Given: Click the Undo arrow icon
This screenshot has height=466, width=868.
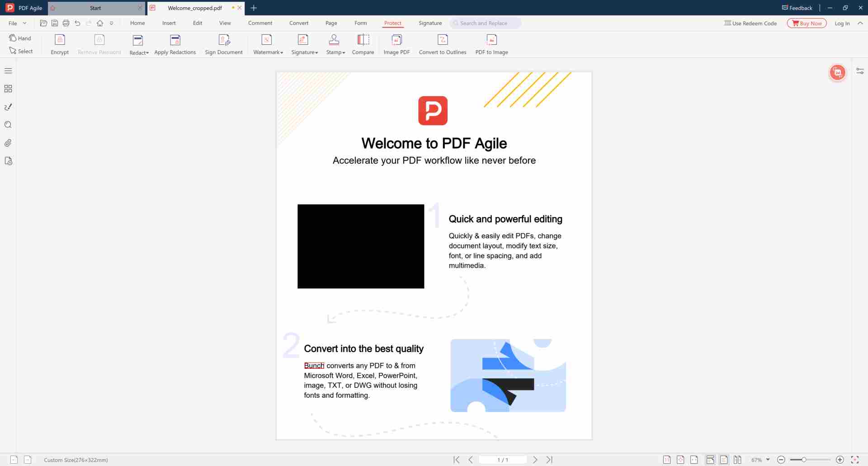Looking at the screenshot, I should point(77,23).
